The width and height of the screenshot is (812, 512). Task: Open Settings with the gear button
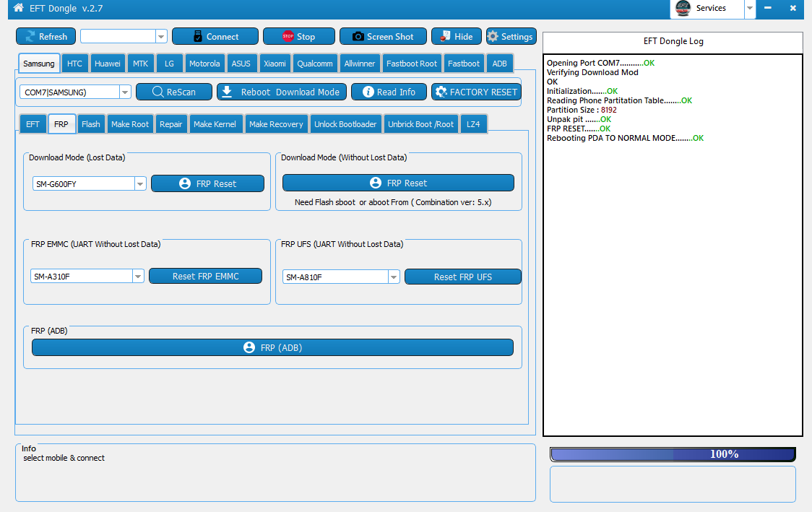click(511, 36)
